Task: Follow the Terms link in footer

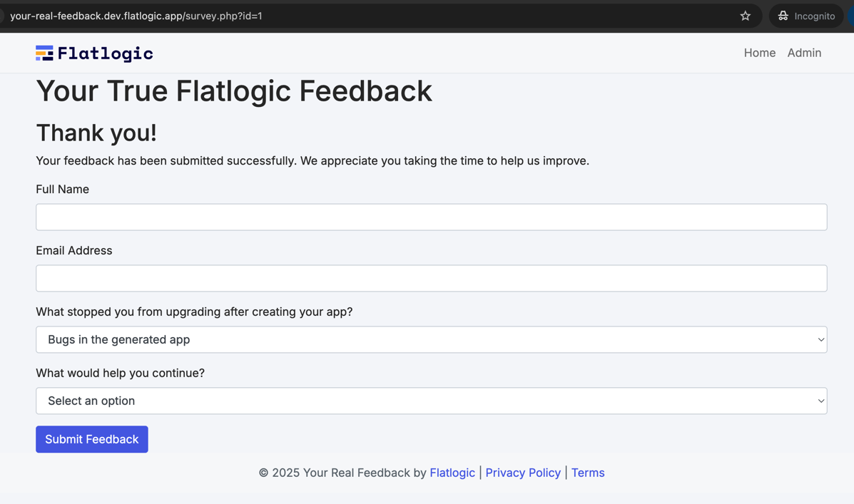Action: (588, 473)
